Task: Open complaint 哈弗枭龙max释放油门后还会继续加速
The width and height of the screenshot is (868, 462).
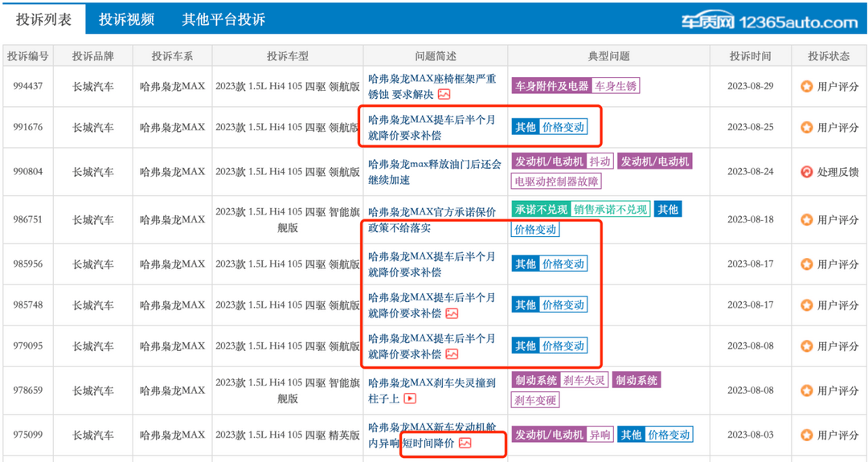Action: click(x=435, y=172)
